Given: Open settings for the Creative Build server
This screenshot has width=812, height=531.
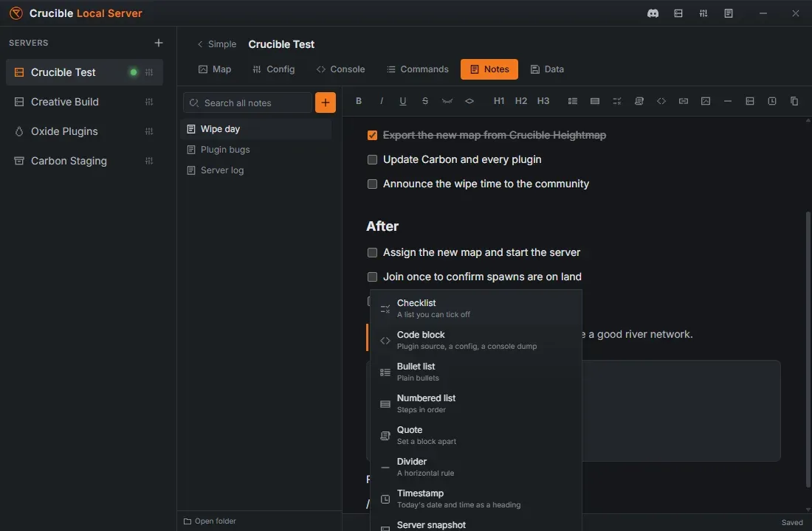Looking at the screenshot, I should tap(149, 102).
